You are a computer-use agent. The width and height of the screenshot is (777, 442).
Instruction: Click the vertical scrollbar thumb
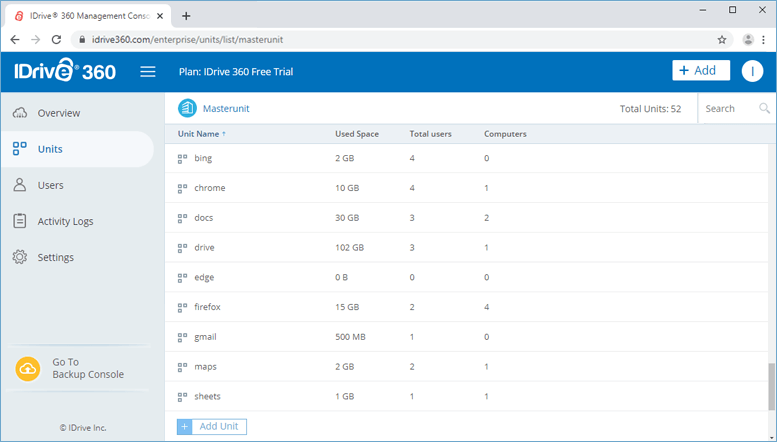771,387
